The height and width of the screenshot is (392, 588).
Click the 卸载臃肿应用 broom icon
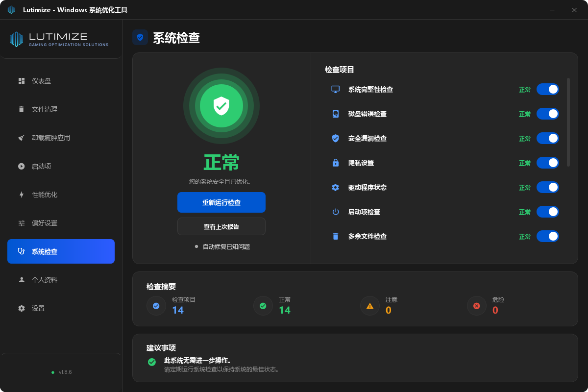pyautogui.click(x=22, y=138)
